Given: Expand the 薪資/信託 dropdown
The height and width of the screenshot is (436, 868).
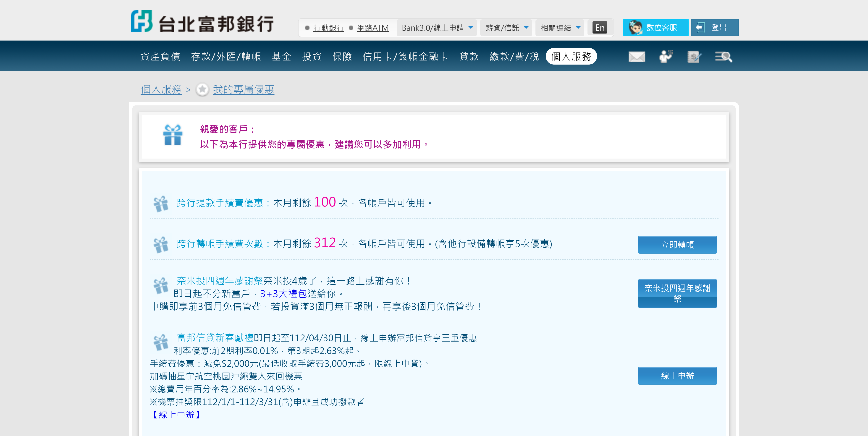Looking at the screenshot, I should [506, 28].
